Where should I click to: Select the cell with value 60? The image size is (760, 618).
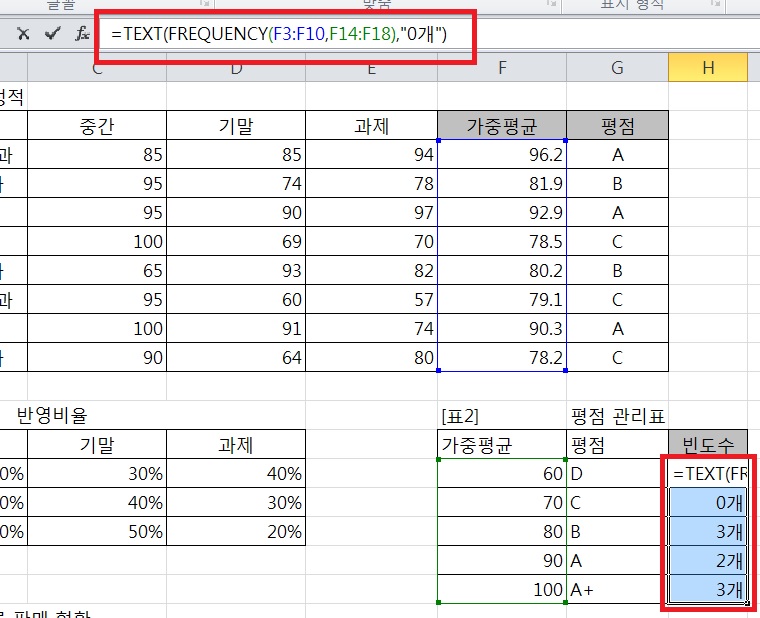tap(501, 474)
